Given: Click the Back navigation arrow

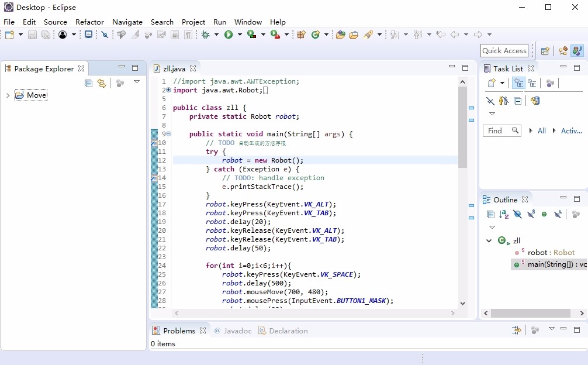Looking at the screenshot, I should (x=455, y=35).
